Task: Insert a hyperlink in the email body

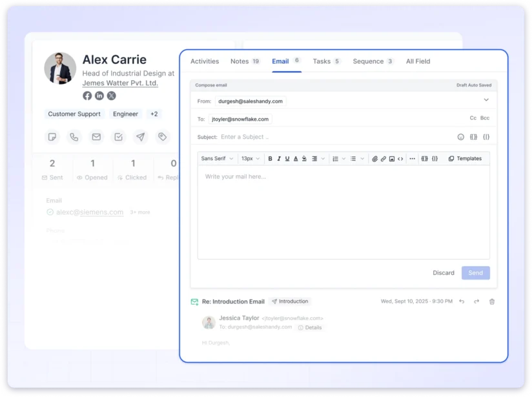Action: [x=384, y=158]
